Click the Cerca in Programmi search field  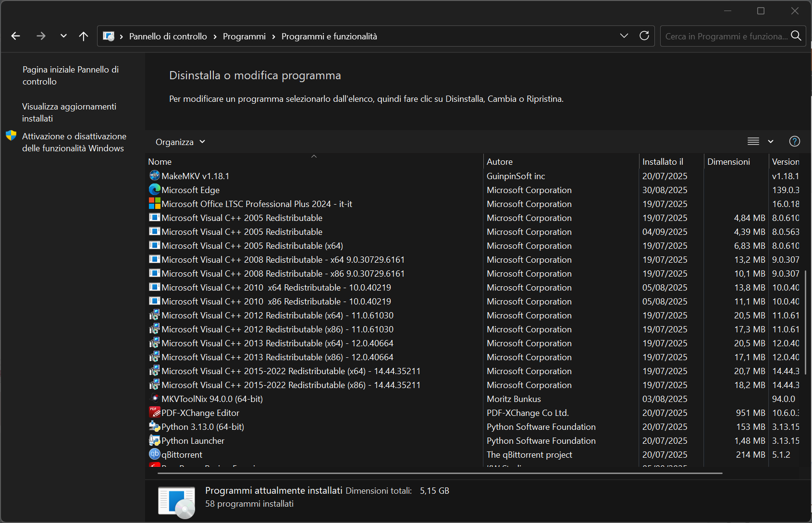point(726,36)
